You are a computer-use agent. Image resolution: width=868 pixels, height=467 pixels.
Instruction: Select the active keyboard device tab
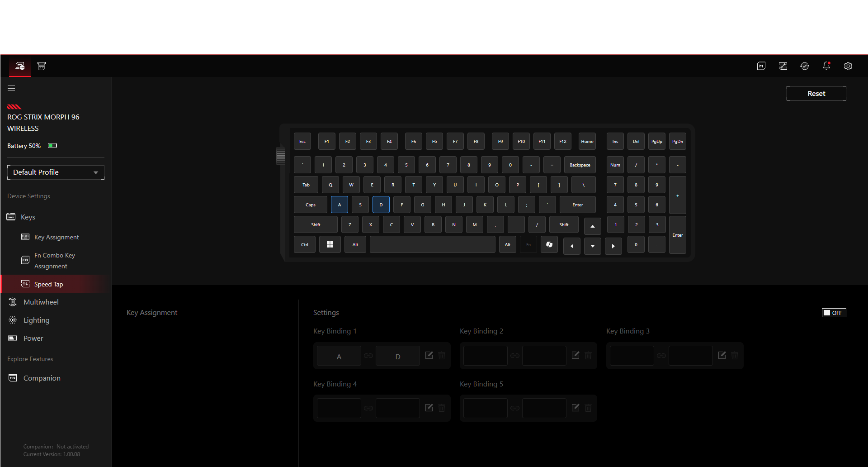[19, 66]
